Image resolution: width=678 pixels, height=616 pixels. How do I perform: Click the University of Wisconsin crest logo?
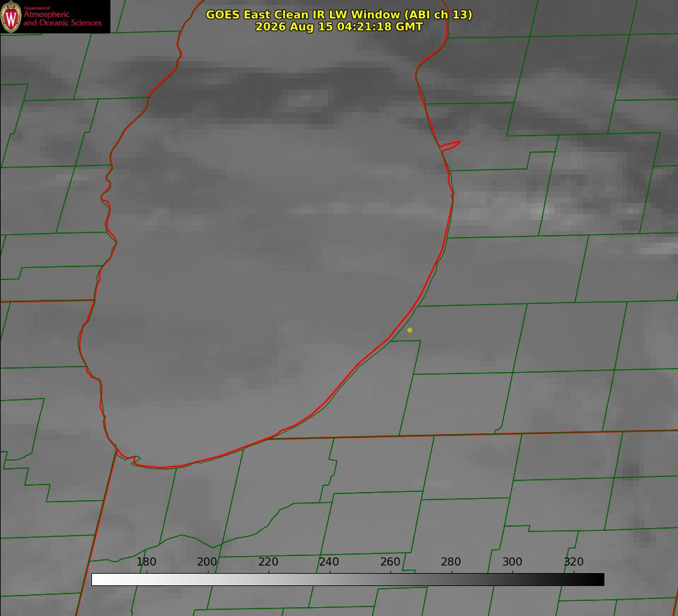[11, 16]
